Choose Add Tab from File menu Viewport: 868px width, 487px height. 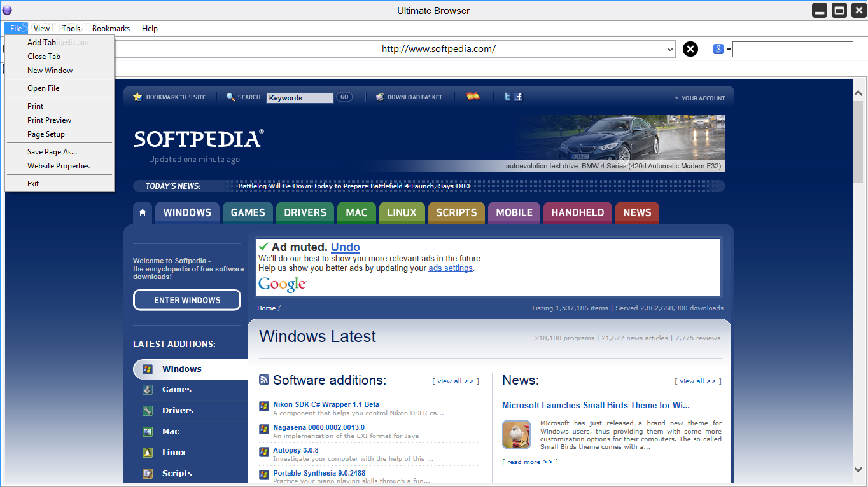(x=59, y=43)
